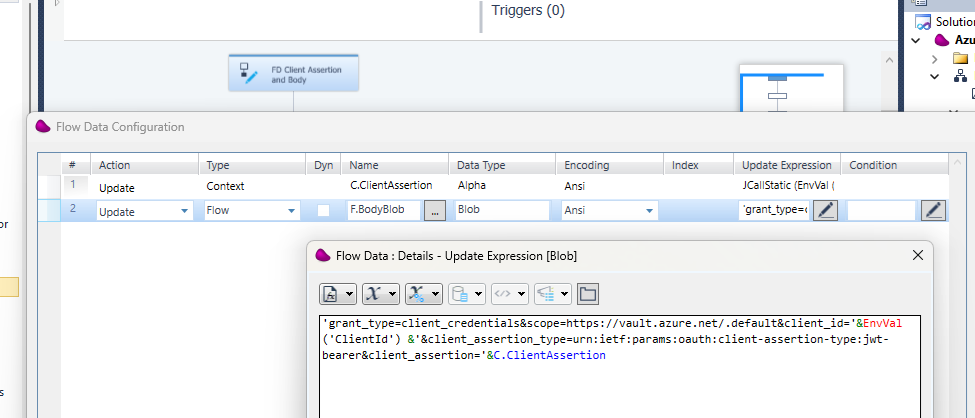
Task: Open the Encoding dropdown showing Ansi
Action: (649, 211)
